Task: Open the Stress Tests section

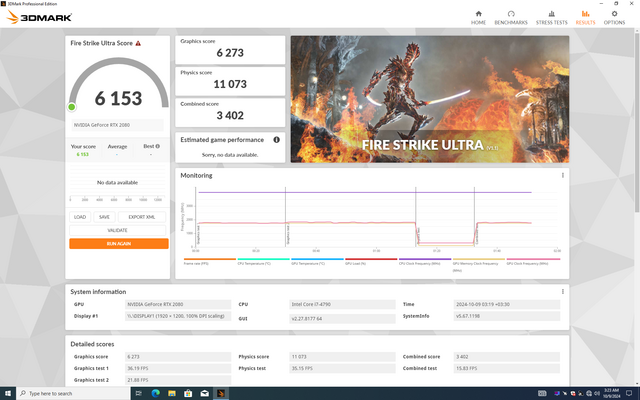Action: tap(549, 17)
